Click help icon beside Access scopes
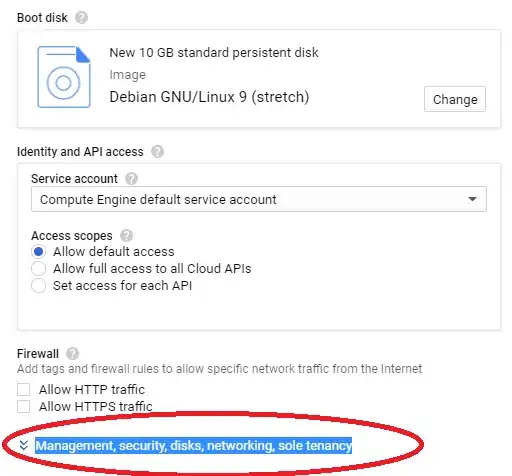This screenshot has height=476, width=512. coord(126,236)
